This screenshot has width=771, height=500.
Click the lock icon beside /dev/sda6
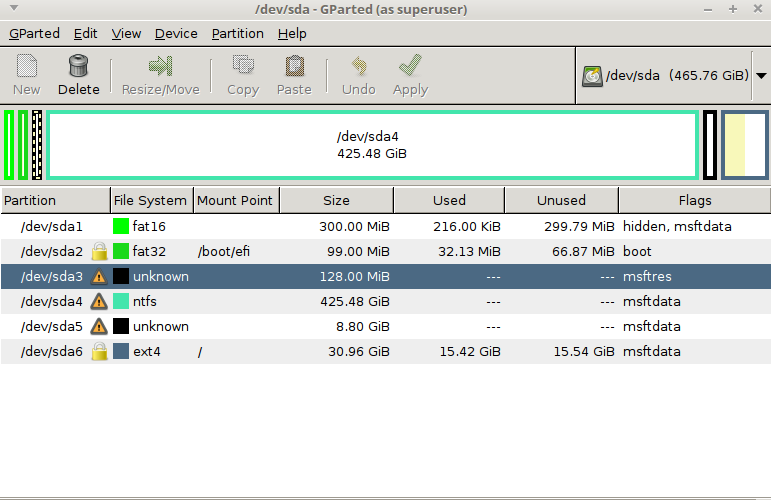(x=99, y=351)
